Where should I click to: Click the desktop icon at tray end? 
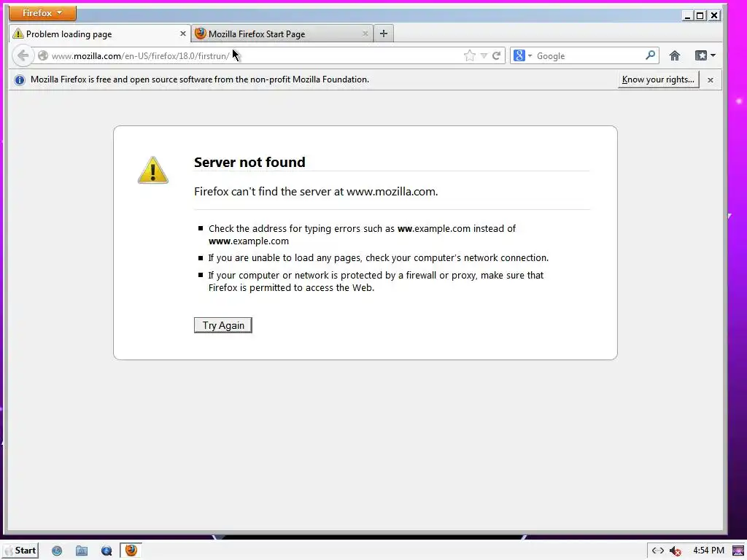pyautogui.click(x=738, y=551)
